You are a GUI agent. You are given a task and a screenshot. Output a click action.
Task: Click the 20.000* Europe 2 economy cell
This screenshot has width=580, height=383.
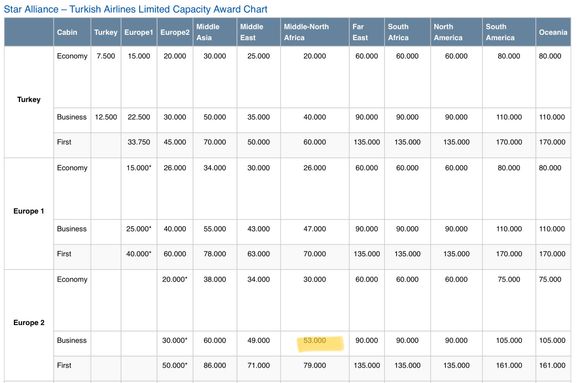(175, 279)
